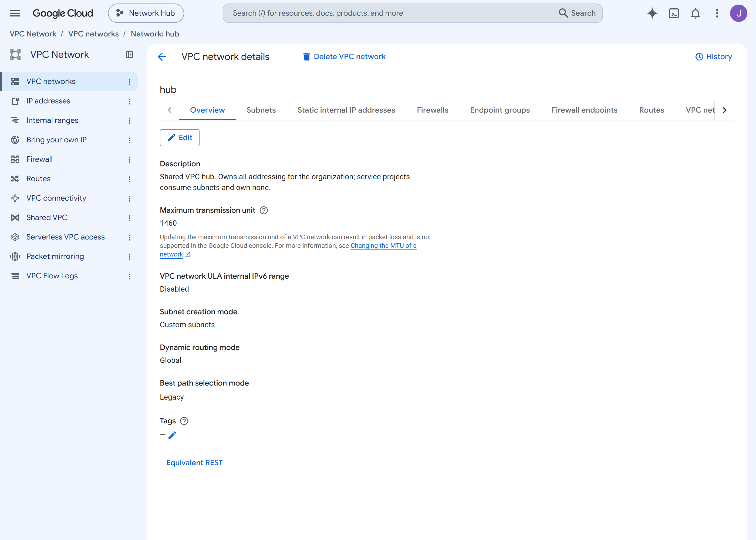Viewport: 756px width, 540px height.
Task: Click the Delete VPC network button
Action: (345, 57)
